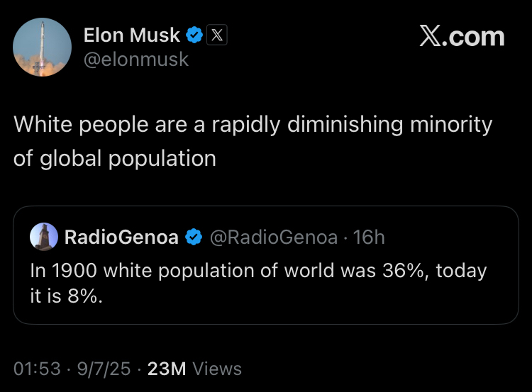The width and height of the screenshot is (532, 392).
Task: Click the @elonmusk handle
Action: [x=136, y=60]
